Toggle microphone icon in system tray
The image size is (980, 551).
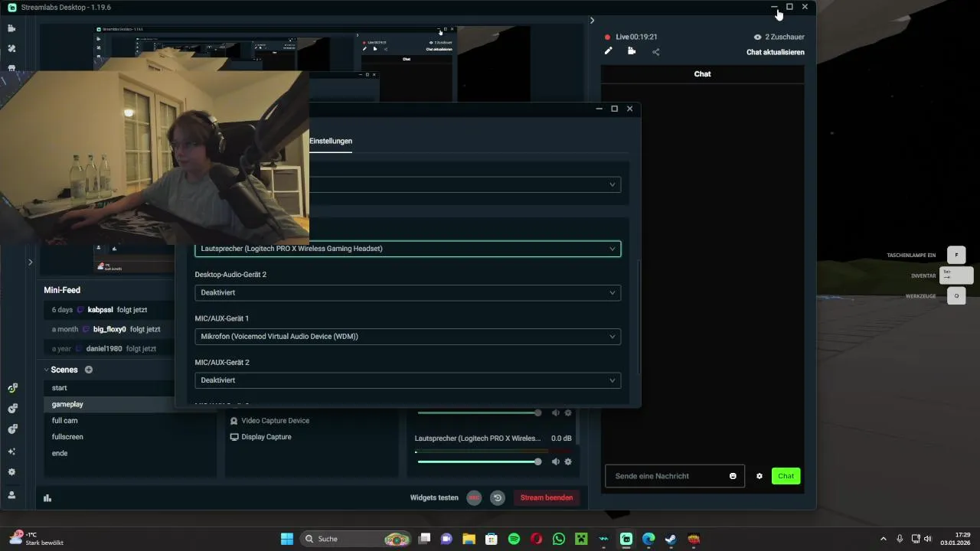[x=900, y=539]
